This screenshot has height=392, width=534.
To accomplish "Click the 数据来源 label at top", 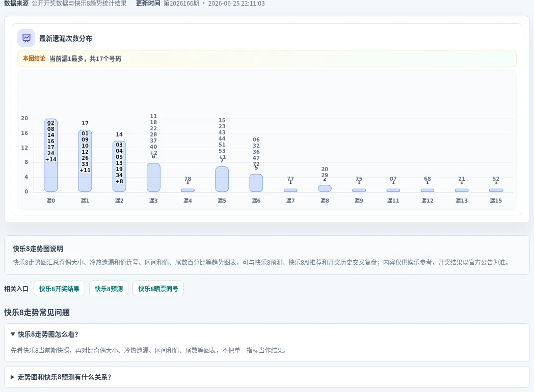I will coord(16,4).
